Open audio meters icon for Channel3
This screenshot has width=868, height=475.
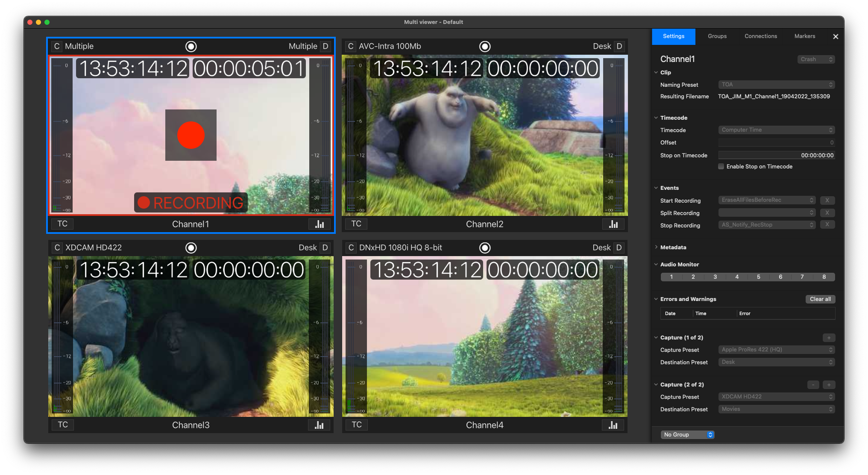[x=319, y=425]
